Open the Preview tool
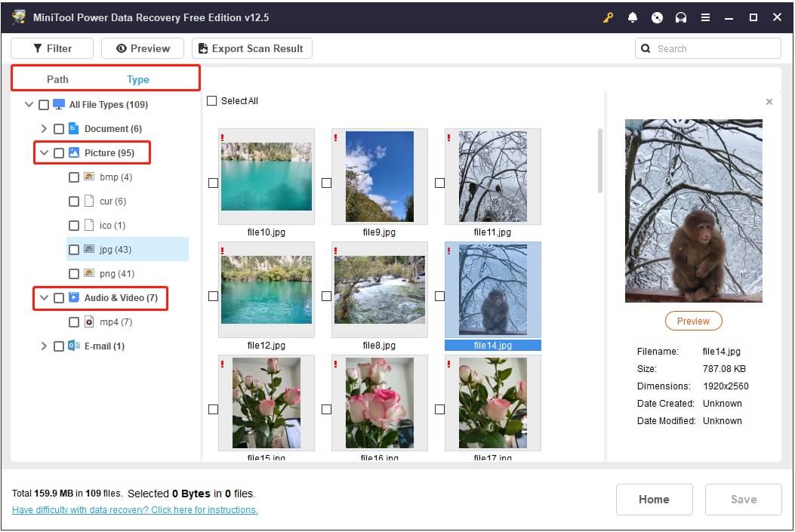Screen dimensions: 795x532 [142, 48]
